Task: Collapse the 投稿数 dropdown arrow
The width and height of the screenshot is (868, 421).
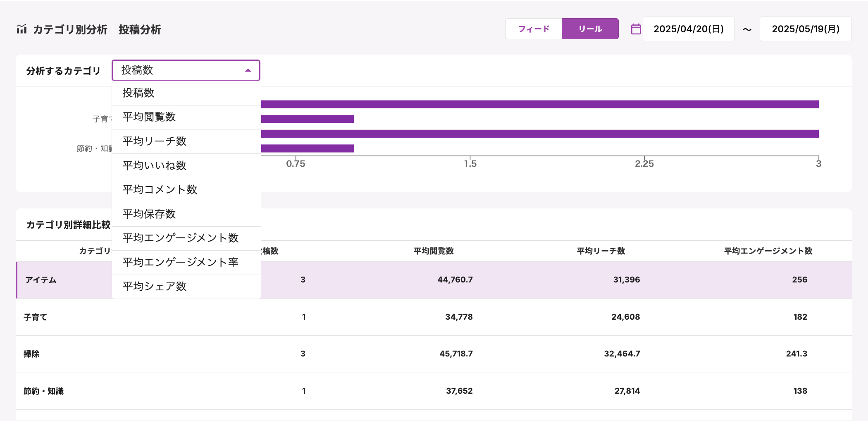Action: pos(248,70)
